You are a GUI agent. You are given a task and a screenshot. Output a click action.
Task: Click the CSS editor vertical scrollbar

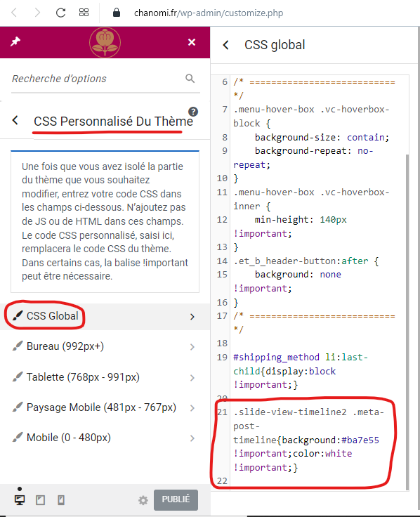(407, 322)
